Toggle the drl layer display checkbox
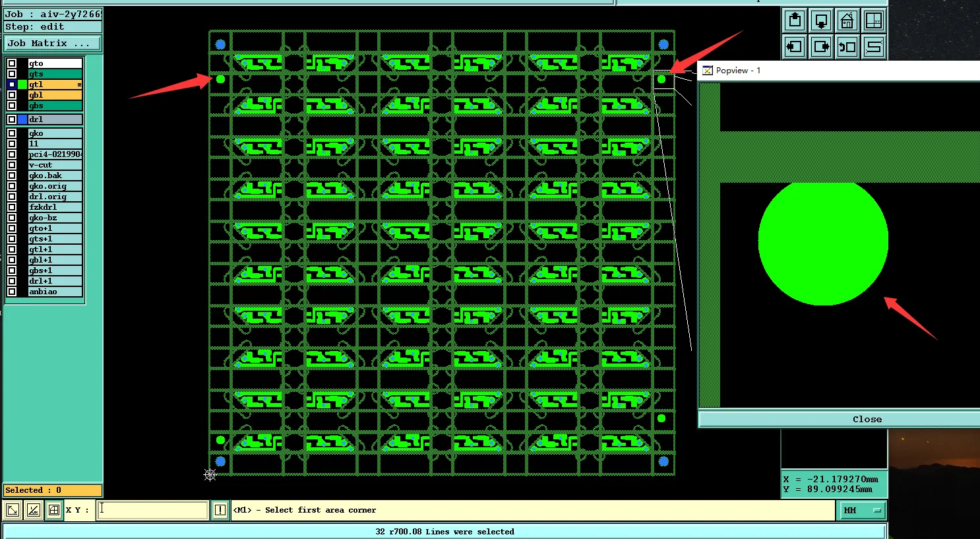The height and width of the screenshot is (539, 980). click(12, 119)
